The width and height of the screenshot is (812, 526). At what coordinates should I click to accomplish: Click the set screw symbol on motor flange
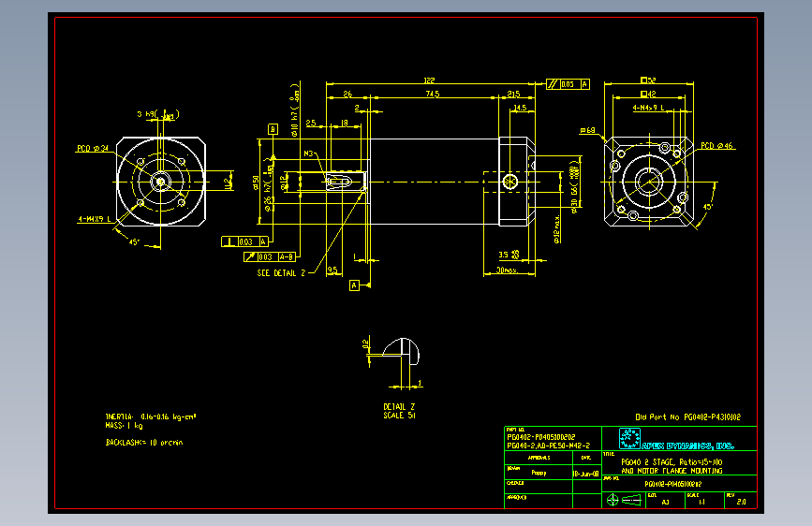click(510, 182)
